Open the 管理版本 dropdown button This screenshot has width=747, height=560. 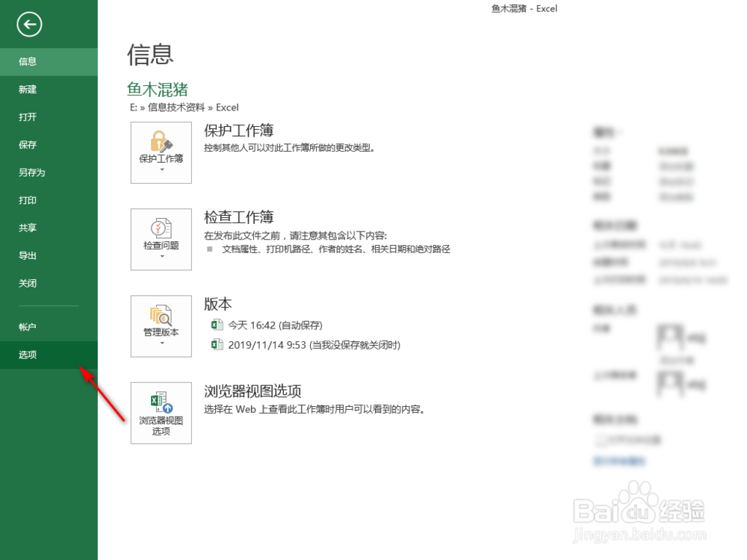(161, 326)
